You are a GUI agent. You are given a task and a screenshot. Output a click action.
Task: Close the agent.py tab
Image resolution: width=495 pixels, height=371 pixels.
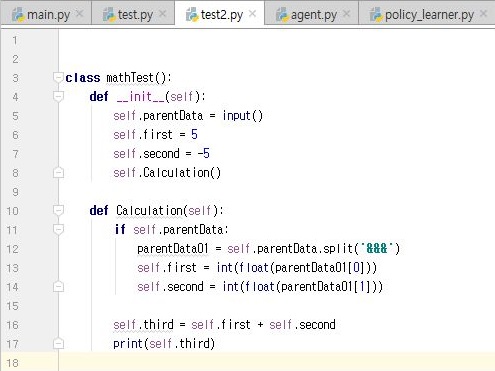(x=346, y=14)
